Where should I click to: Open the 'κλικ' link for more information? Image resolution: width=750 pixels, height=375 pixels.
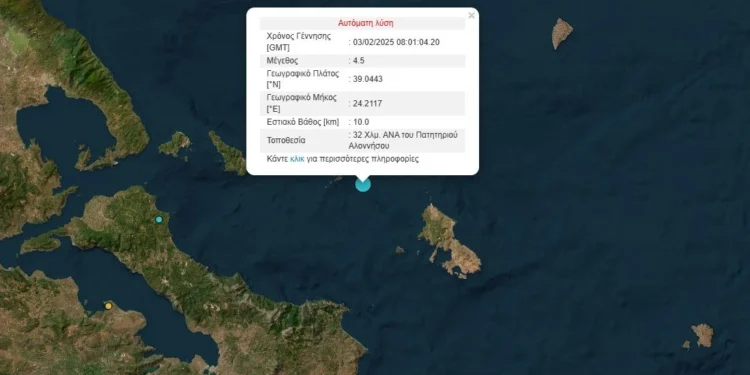point(297,159)
